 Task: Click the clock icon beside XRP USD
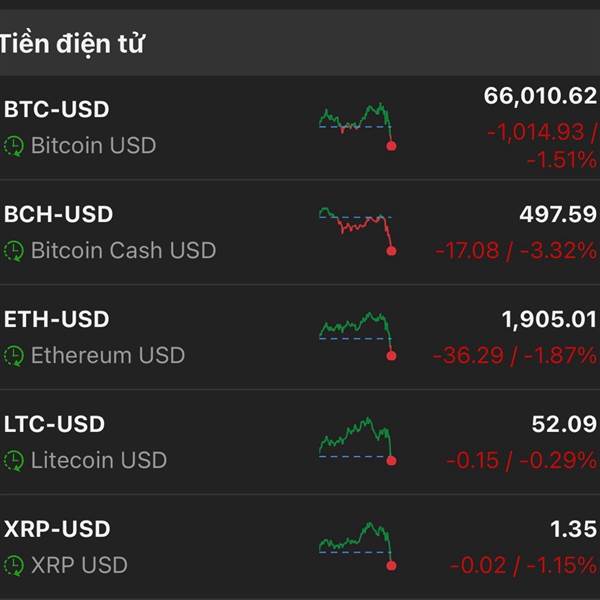[x=14, y=566]
